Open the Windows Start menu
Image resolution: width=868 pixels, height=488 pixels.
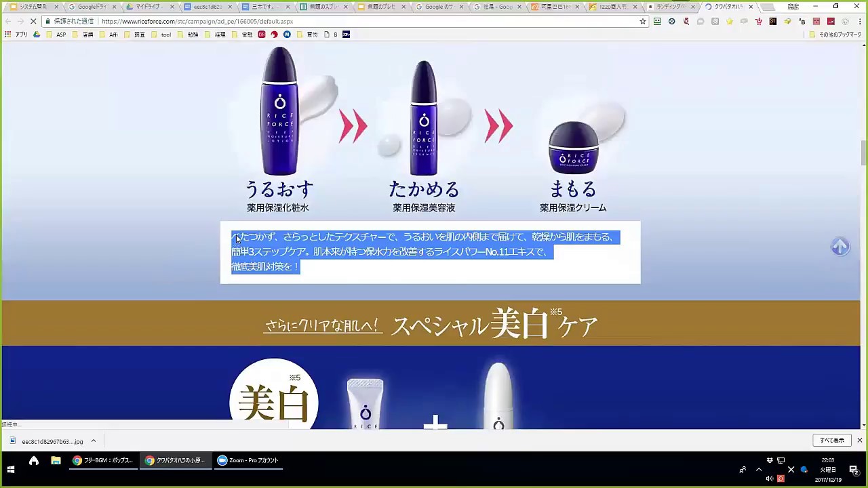(x=11, y=469)
